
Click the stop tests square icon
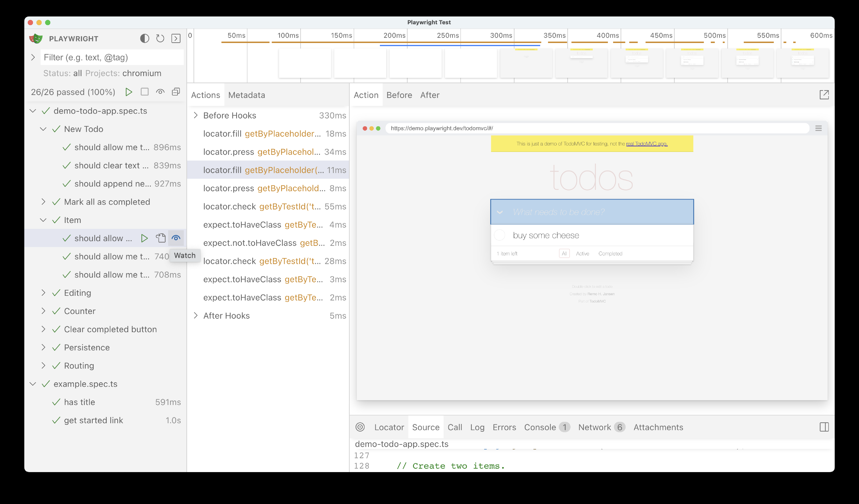(x=145, y=92)
